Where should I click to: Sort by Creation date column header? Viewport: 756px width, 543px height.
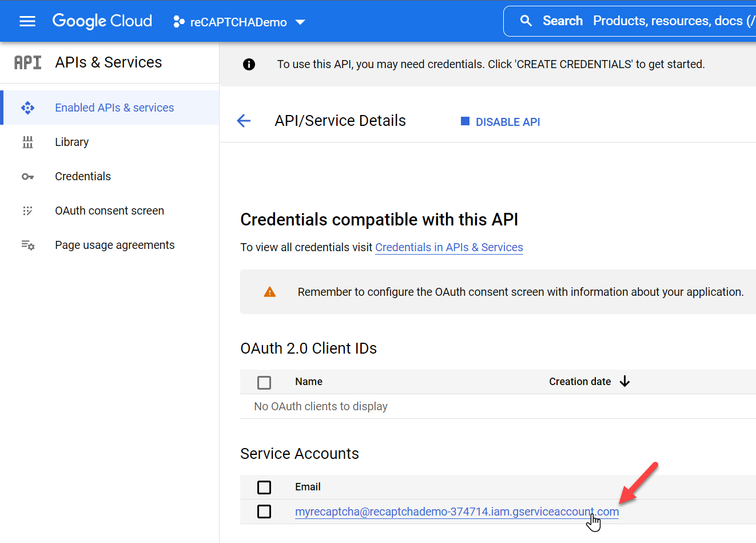tap(580, 382)
